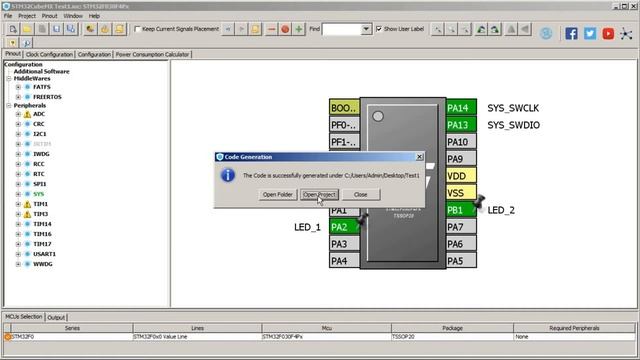640x360 pixels.
Task: Click the New Project toolbar icon
Action: (x=13, y=29)
